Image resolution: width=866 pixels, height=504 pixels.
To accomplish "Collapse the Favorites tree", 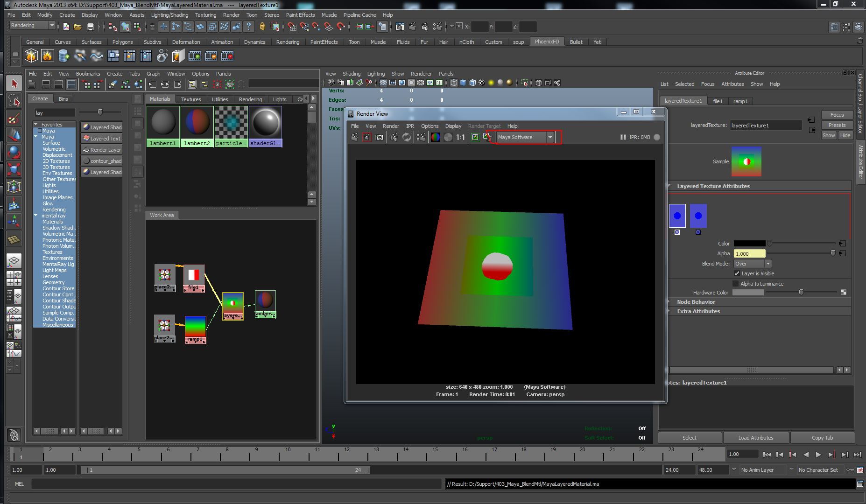I will point(36,125).
